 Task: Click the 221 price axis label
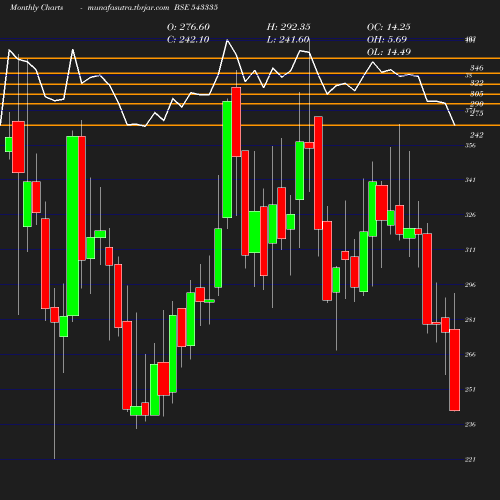coord(470,460)
